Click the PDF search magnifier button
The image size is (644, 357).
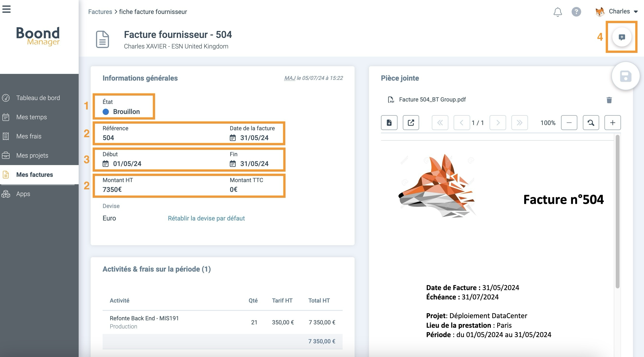pyautogui.click(x=591, y=123)
